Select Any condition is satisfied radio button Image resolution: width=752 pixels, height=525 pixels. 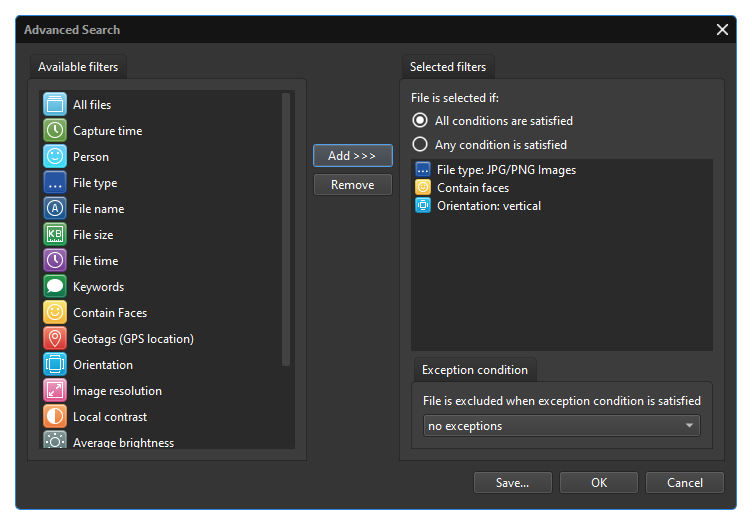[421, 145]
